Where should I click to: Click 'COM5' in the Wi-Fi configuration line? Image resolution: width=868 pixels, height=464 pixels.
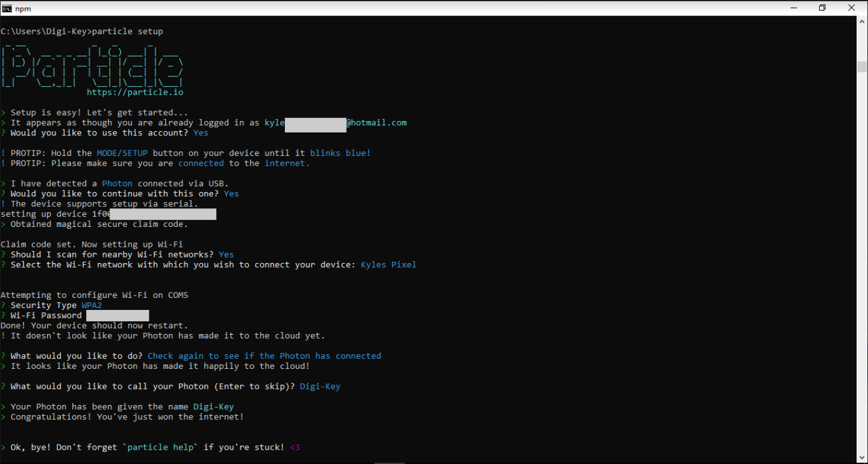click(x=180, y=295)
